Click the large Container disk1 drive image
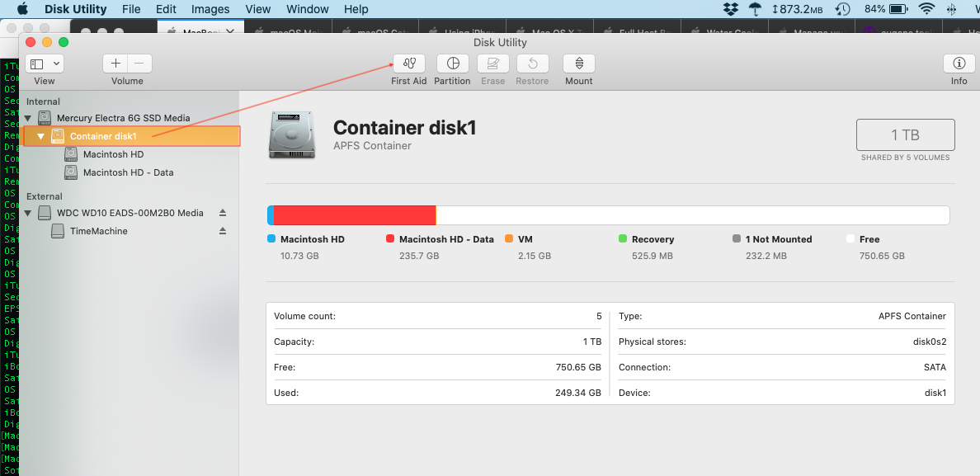980x476 pixels. click(x=291, y=135)
